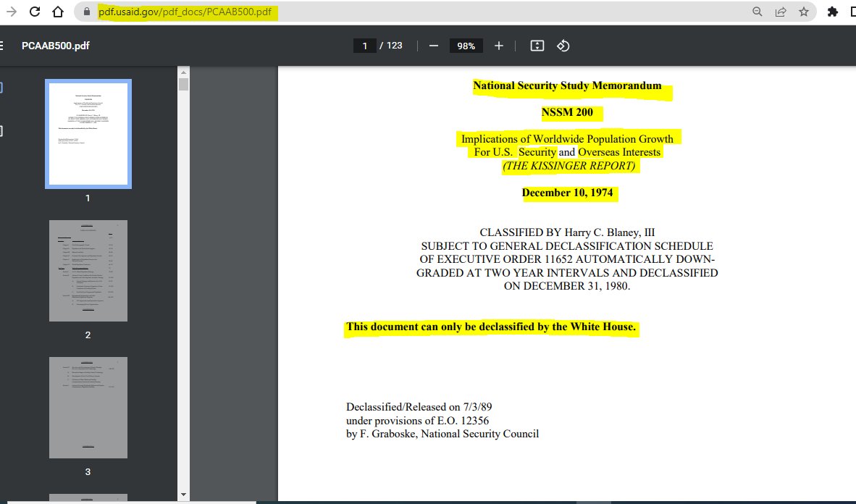Viewport: 856px width, 504px height.
Task: Click 'OF EXECUTIVE ORDER 11652' line
Action: (x=567, y=259)
